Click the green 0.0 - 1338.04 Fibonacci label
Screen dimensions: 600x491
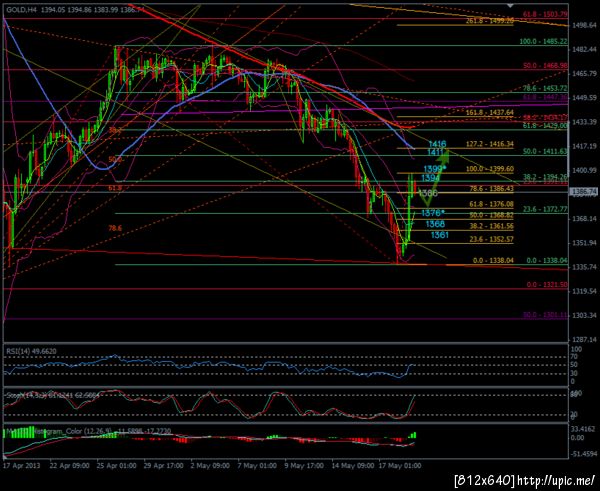click(x=547, y=260)
